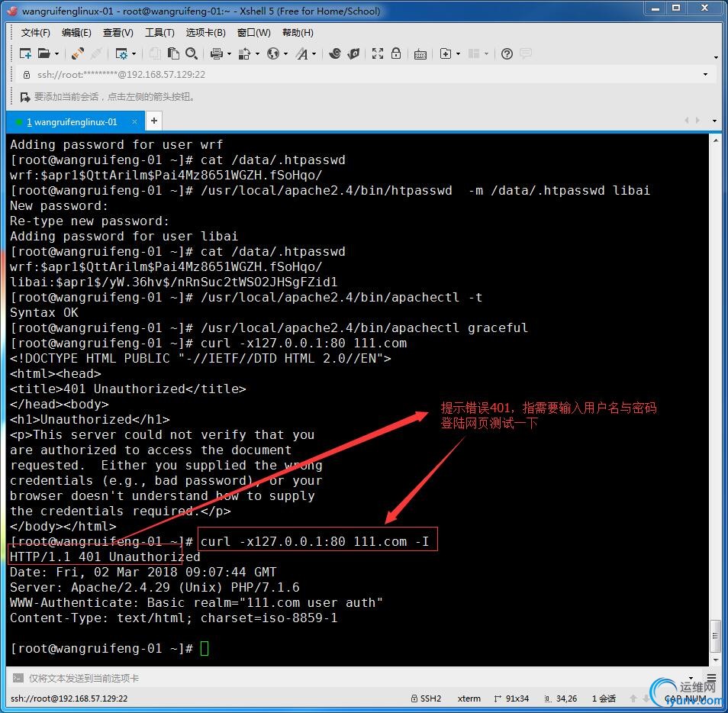Launch Xftp spiral icon
728x713 pixels.
335,54
